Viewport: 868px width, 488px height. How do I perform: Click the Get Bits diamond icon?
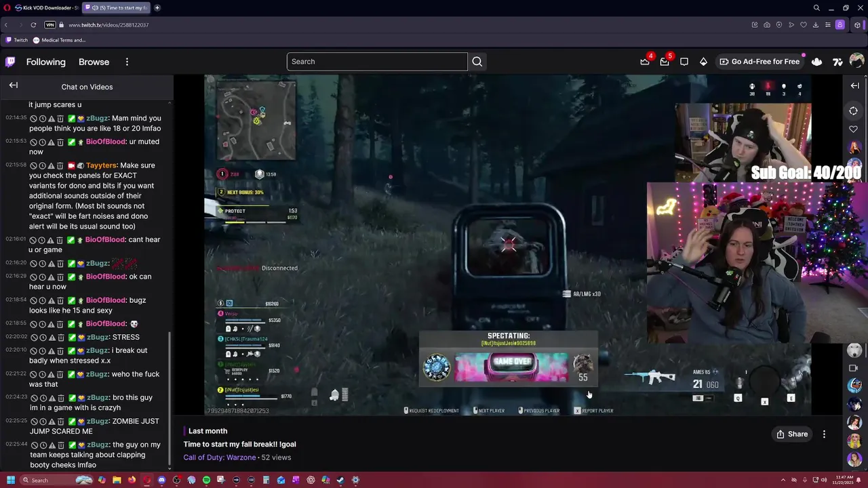(x=703, y=62)
